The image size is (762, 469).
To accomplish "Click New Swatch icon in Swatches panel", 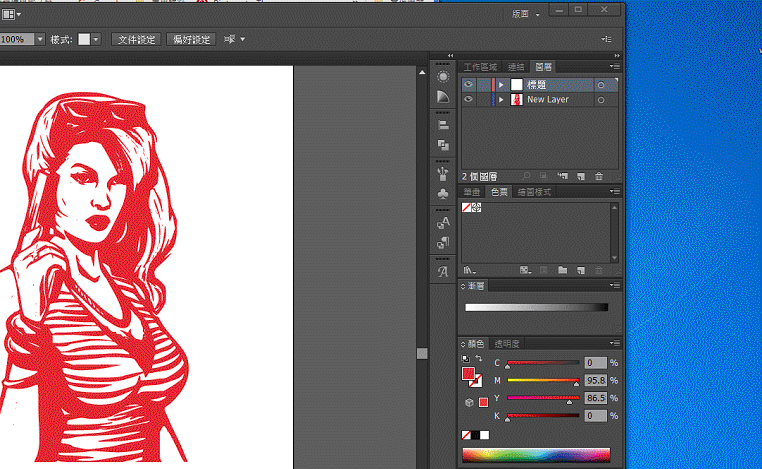I will [x=581, y=270].
